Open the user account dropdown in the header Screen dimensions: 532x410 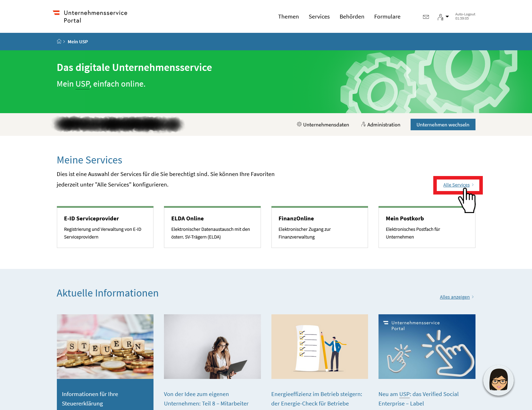click(443, 17)
